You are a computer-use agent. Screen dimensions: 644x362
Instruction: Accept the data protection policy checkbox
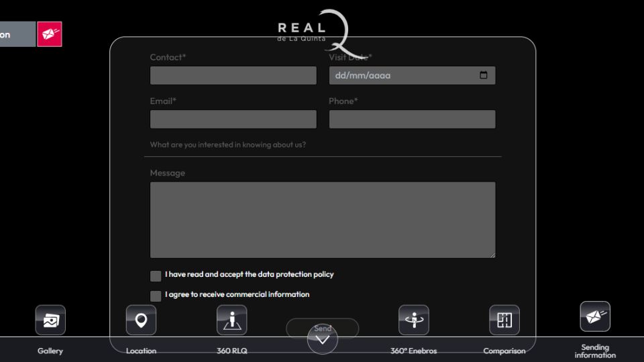pyautogui.click(x=156, y=276)
